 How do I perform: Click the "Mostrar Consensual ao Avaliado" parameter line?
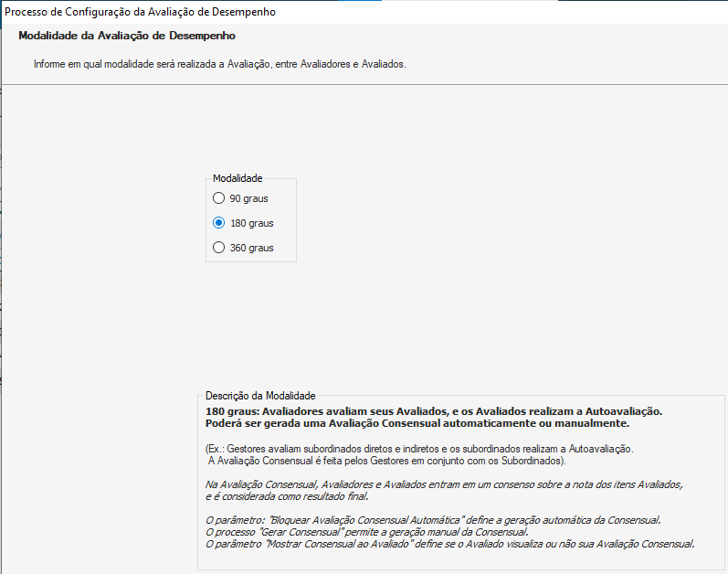450,544
